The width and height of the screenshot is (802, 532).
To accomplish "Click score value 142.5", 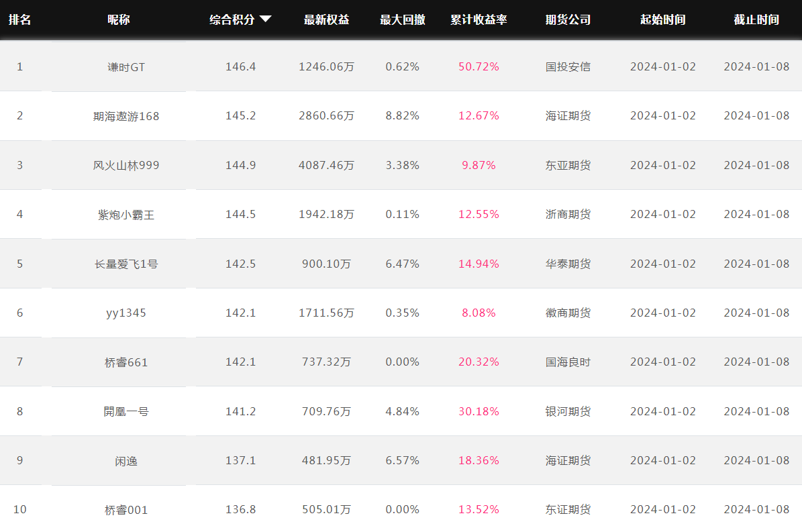I will [240, 264].
